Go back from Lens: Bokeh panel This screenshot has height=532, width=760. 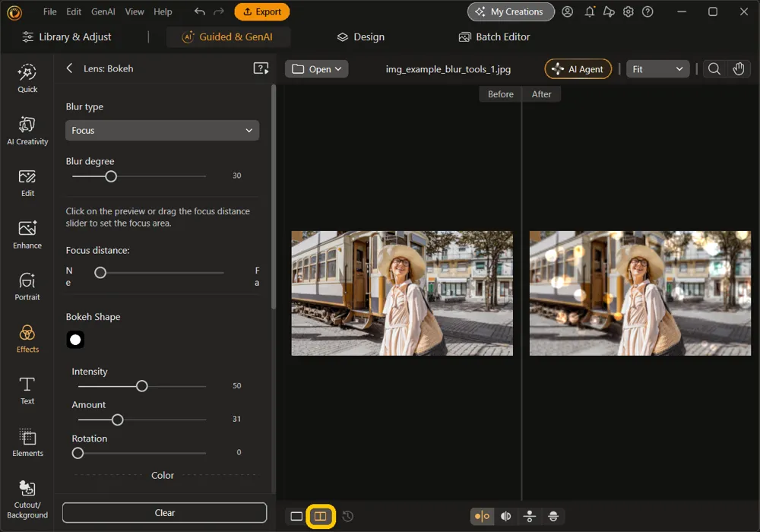(69, 68)
